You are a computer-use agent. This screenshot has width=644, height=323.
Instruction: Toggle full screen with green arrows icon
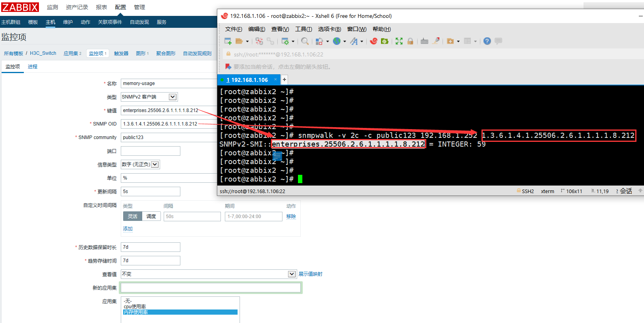click(399, 41)
